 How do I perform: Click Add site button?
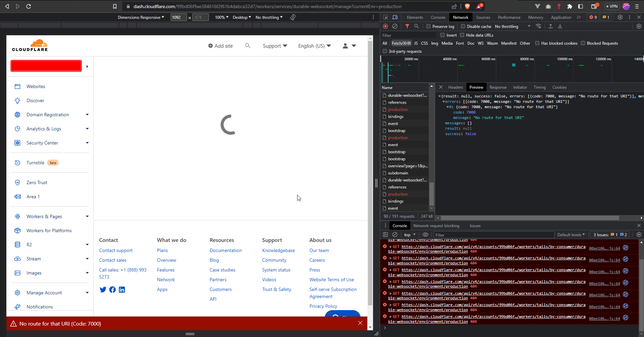click(x=220, y=46)
